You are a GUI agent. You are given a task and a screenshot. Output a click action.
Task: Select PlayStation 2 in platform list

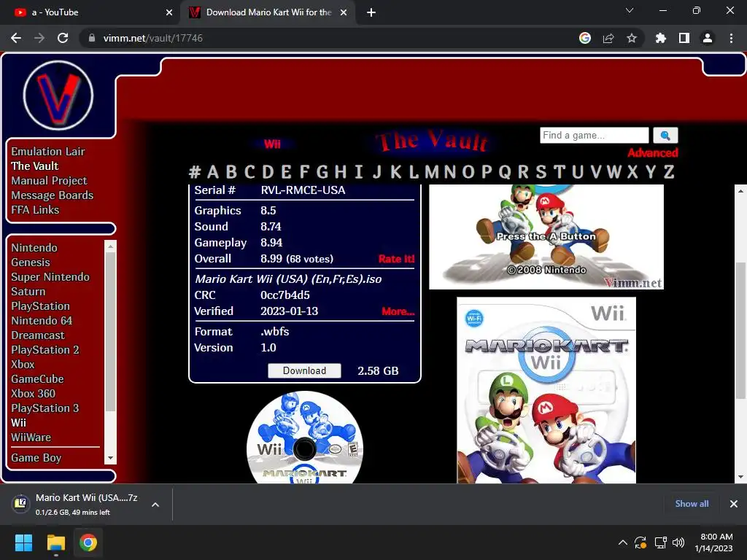tap(45, 350)
